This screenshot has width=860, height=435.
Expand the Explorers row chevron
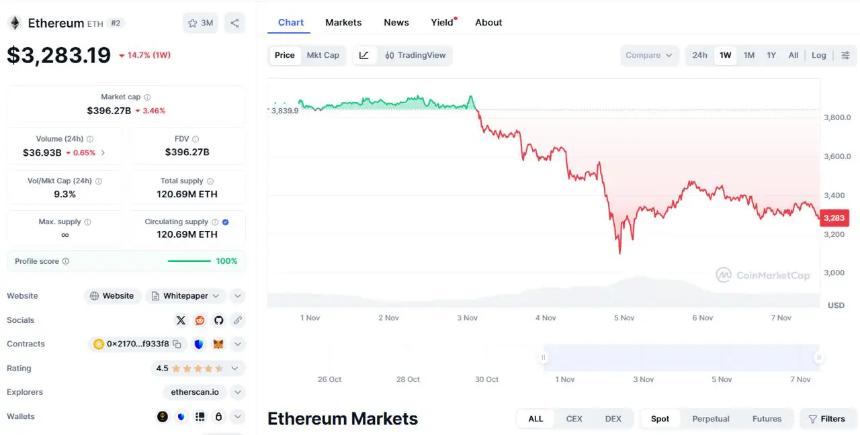238,392
